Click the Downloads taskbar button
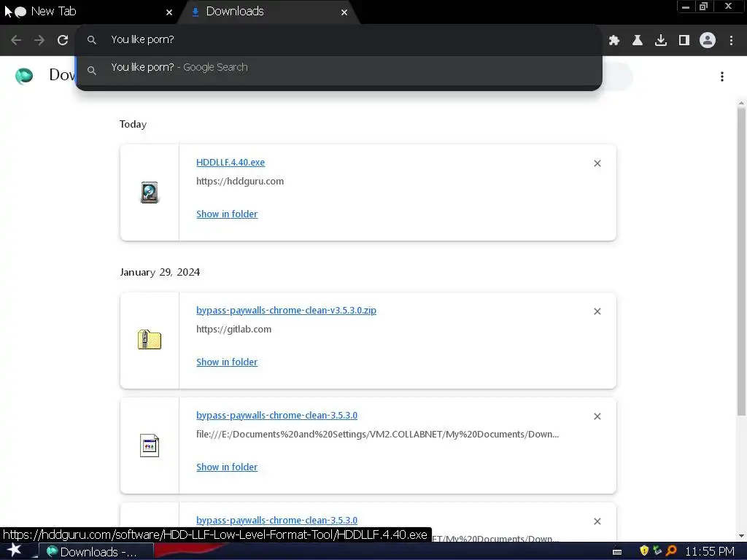Viewport: 747px width, 560px height. (96, 551)
